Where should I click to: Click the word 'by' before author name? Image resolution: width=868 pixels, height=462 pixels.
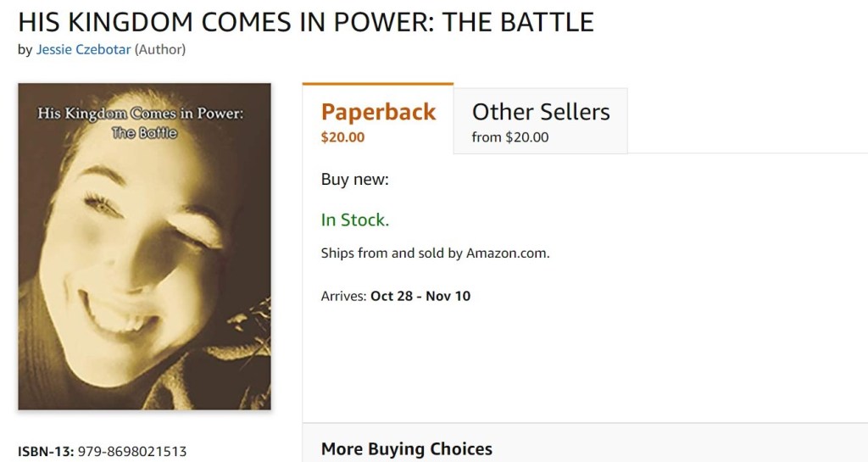pos(25,49)
